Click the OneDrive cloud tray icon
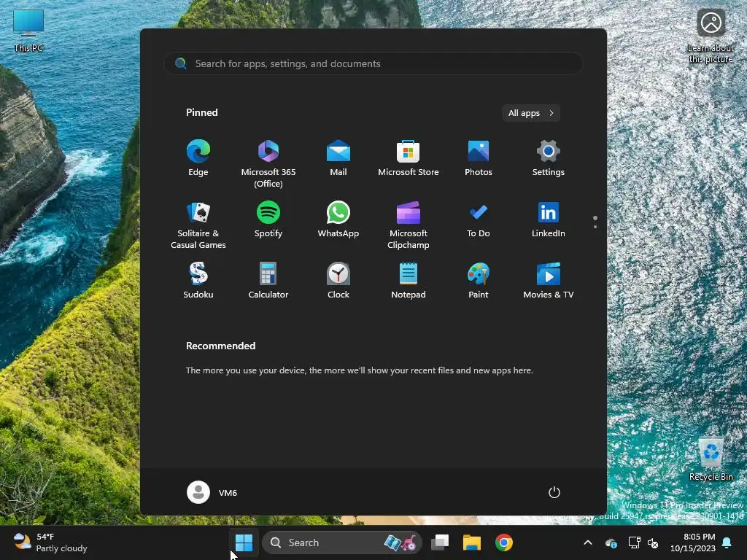The height and width of the screenshot is (560, 747). pyautogui.click(x=611, y=542)
